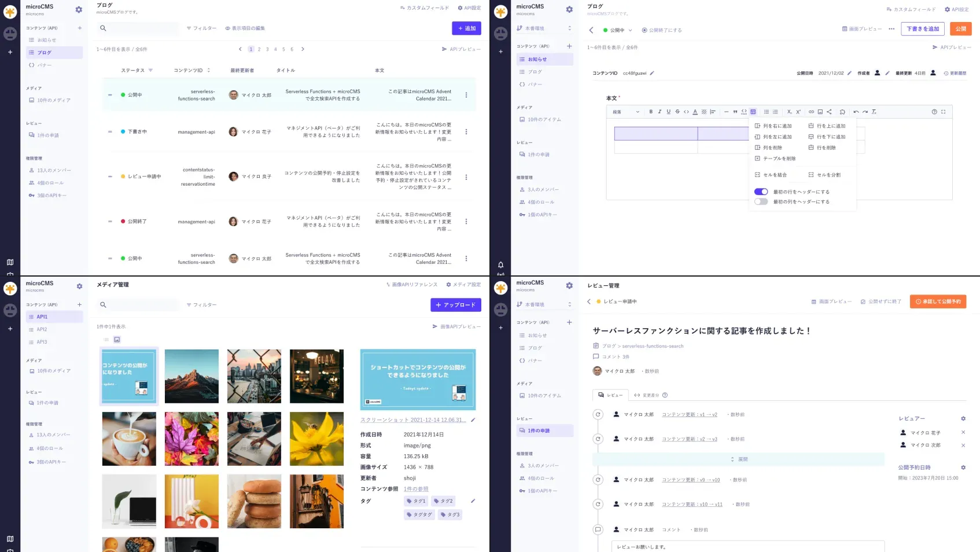
Task: Open scheduled publish date settings gear
Action: [x=963, y=468]
